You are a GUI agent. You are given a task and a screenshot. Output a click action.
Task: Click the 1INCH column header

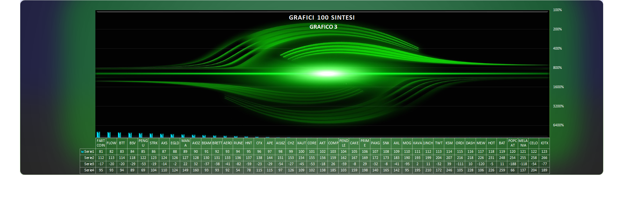[428, 143]
